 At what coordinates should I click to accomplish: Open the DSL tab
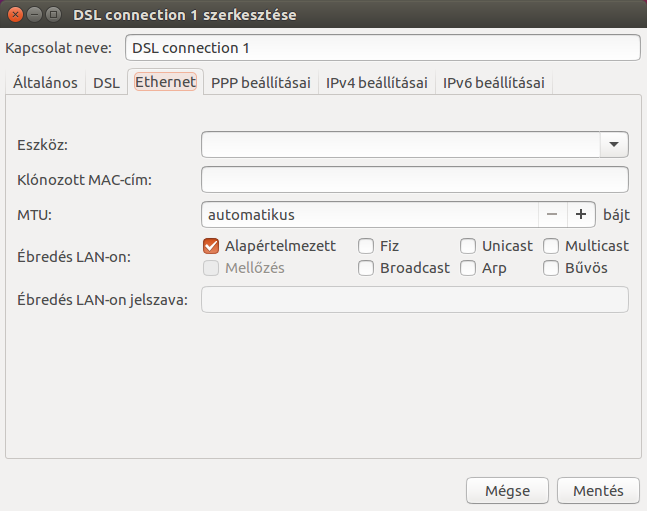click(106, 83)
